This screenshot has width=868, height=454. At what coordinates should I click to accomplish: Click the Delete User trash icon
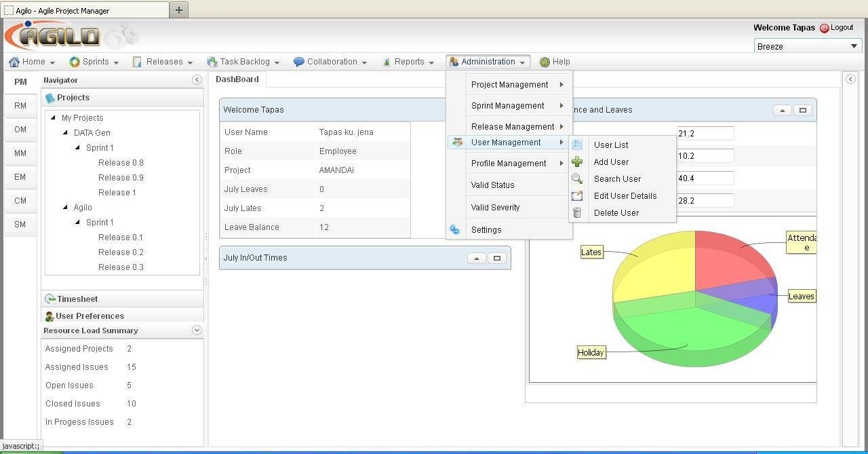point(577,212)
